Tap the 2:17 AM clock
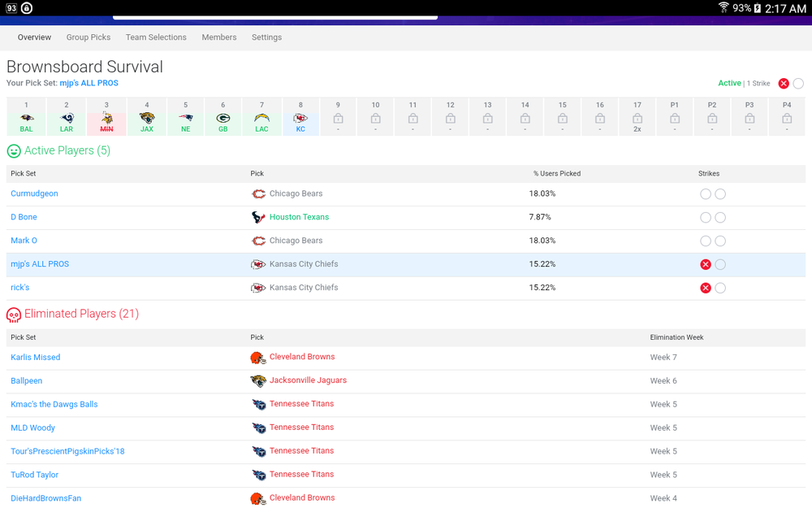The height and width of the screenshot is (508, 812). coord(785,8)
